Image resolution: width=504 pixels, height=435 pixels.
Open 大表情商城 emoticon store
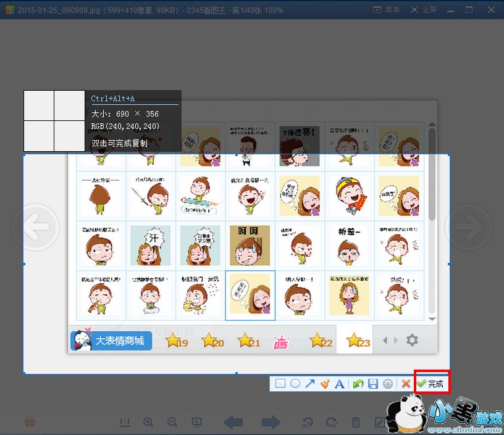111,341
